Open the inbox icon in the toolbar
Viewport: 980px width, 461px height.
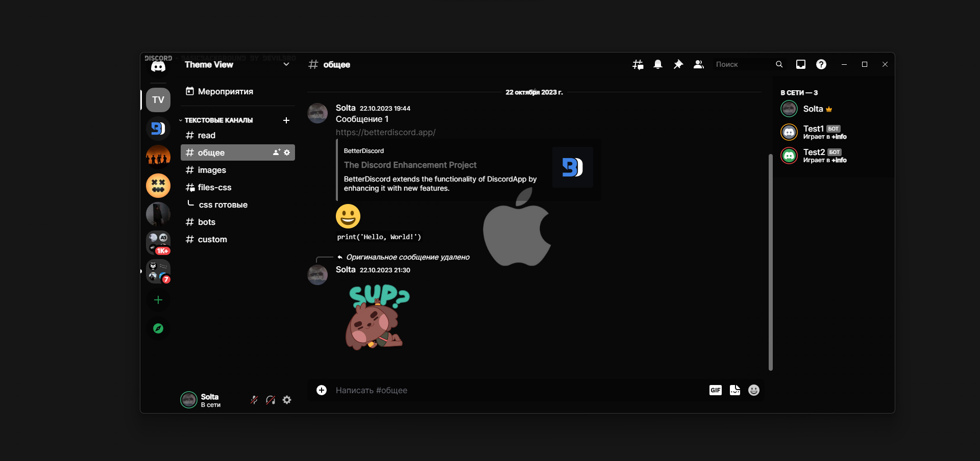click(x=801, y=64)
